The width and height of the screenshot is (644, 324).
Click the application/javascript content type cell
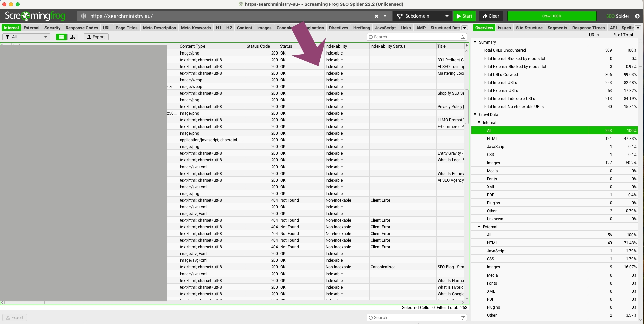click(x=212, y=140)
